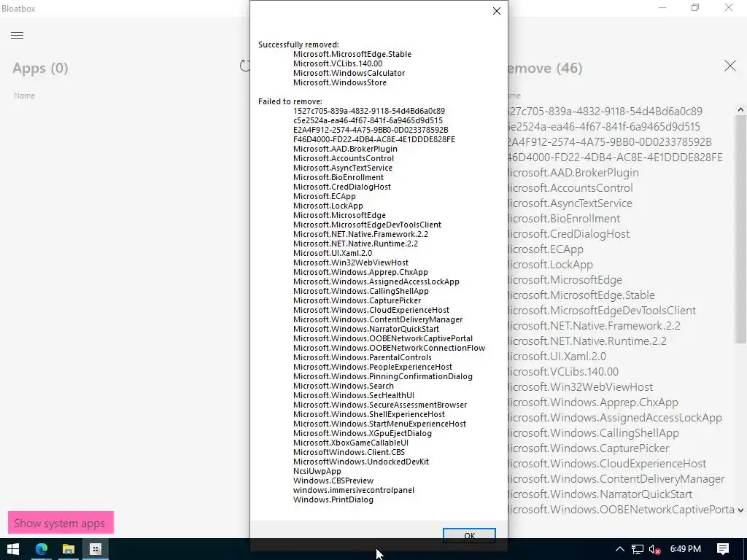Select Microsoft.MicrosoftEdgeDevToolsClient in the Remove list
Viewport: 747px width, 560px height.
coord(602,310)
